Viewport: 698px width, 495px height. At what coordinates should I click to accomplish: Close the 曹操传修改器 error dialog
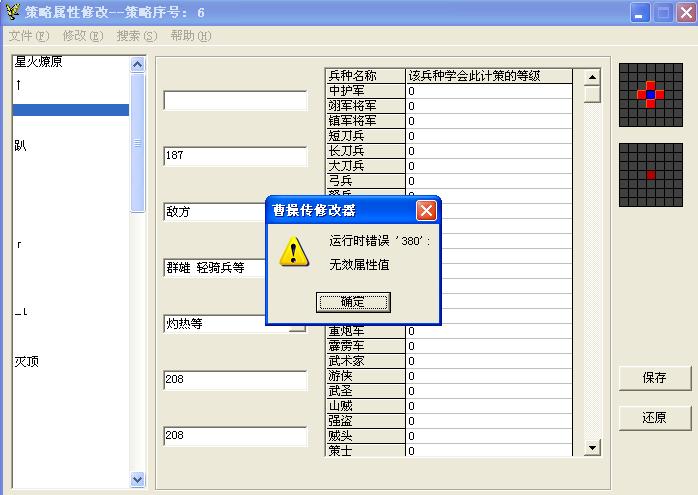click(426, 211)
